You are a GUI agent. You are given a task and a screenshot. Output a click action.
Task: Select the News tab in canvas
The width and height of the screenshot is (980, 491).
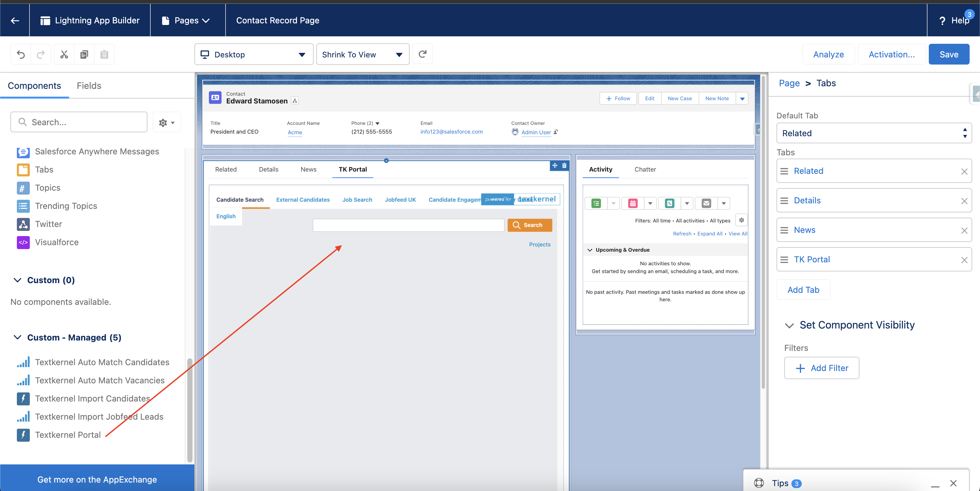pyautogui.click(x=308, y=169)
